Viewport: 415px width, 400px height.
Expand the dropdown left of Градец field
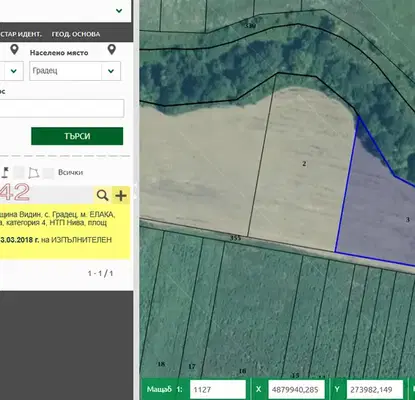tap(14, 71)
